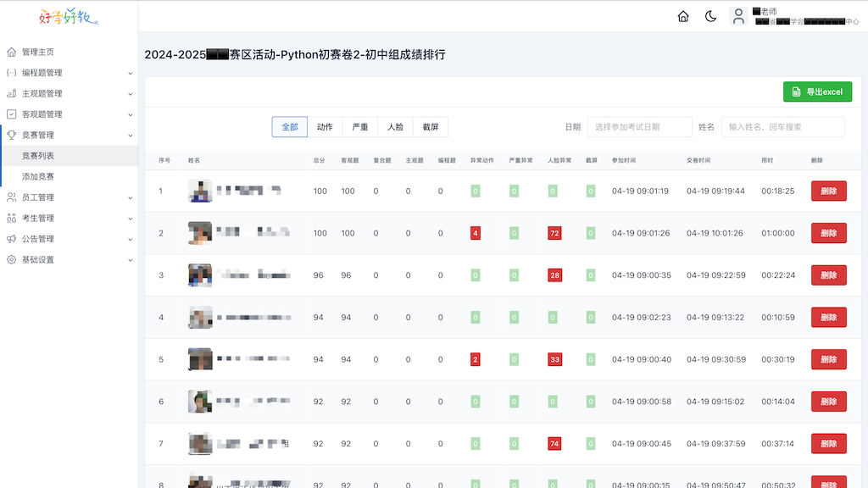Enable the 动作 anomaly filter
868x488 pixels.
tap(325, 126)
